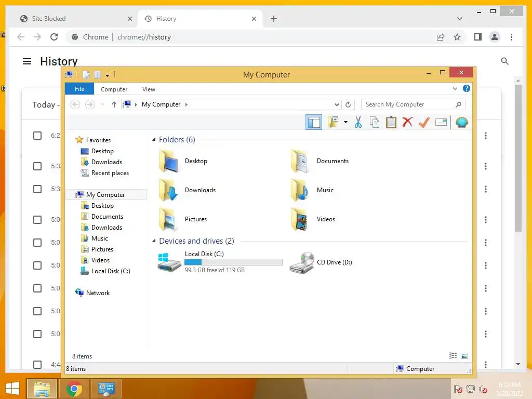Click the red X Delete icon

click(x=407, y=122)
